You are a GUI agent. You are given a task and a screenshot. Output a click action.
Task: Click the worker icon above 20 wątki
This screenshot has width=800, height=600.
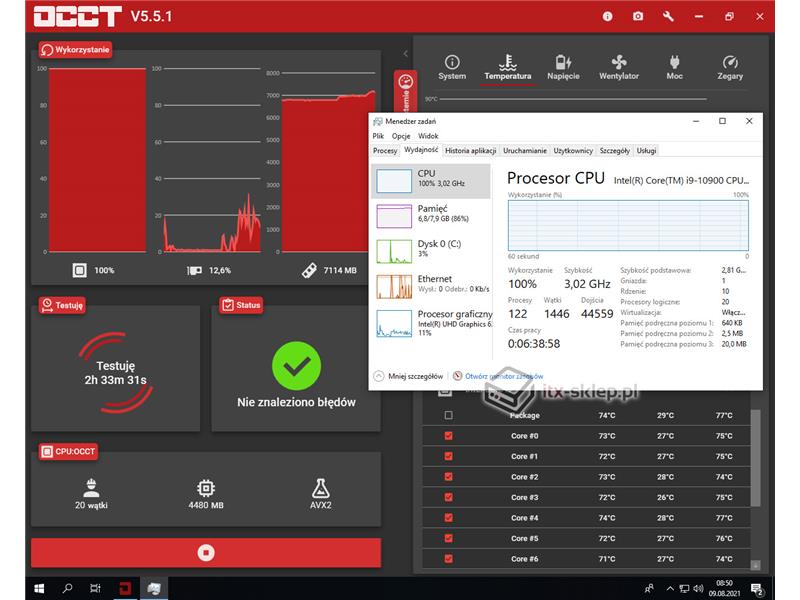click(91, 488)
